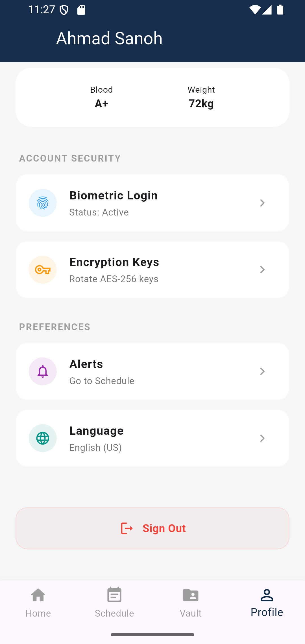Tap the English (US) language subtitle
The height and width of the screenshot is (644, 305).
click(x=95, y=447)
